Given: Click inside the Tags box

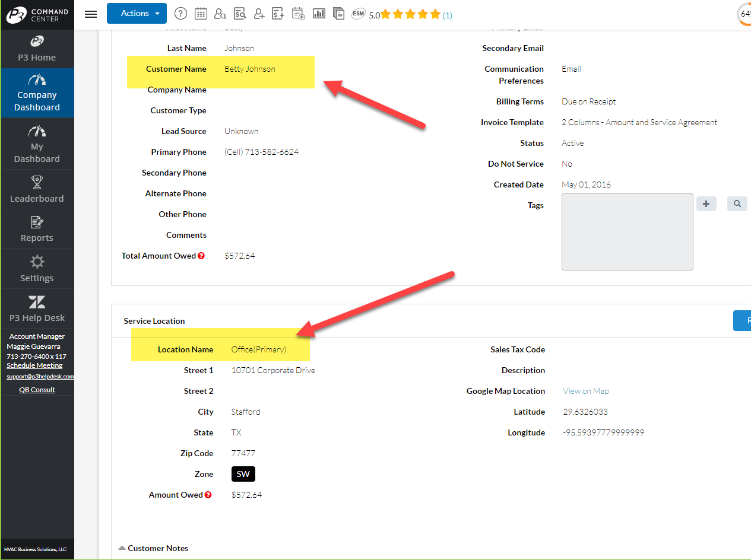Looking at the screenshot, I should click(628, 231).
